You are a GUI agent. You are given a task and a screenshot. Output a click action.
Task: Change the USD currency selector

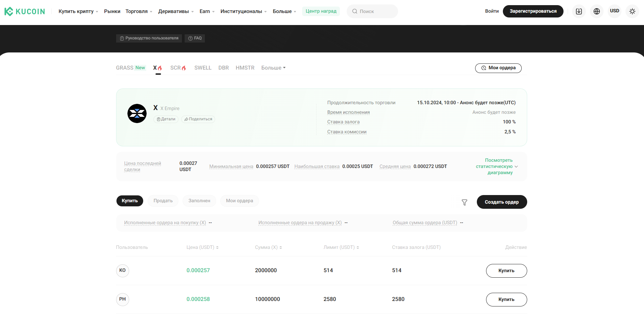point(615,11)
